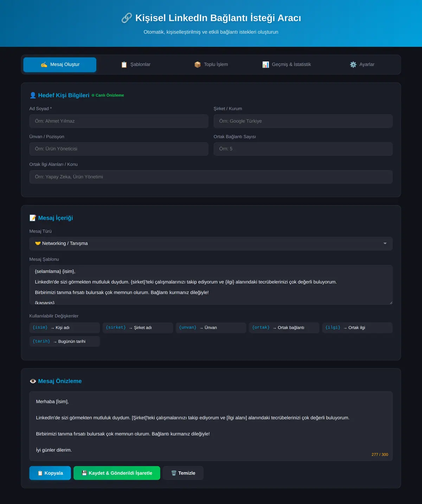
Task: Click the clipboard icon on Şablonlar tab
Action: (x=124, y=65)
